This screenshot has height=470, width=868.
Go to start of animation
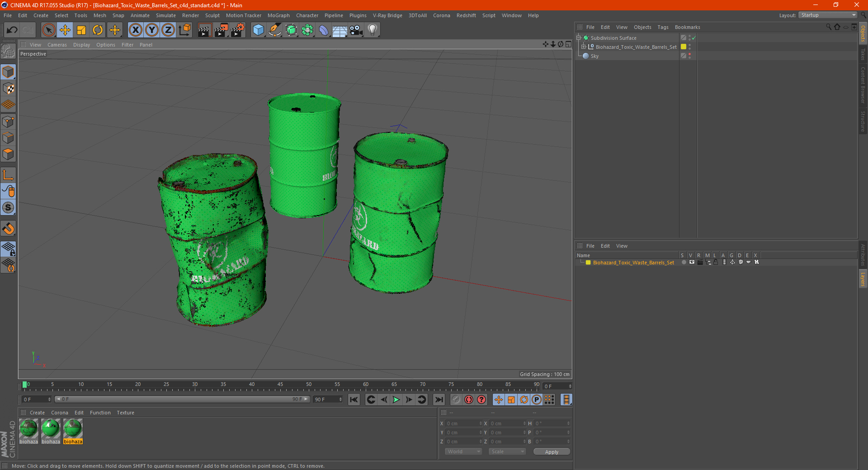coord(354,399)
